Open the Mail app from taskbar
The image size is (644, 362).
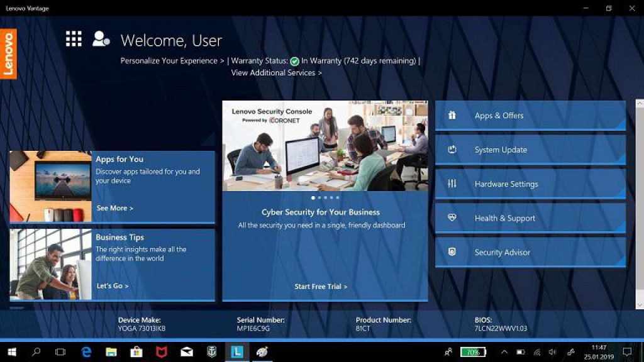(186, 352)
